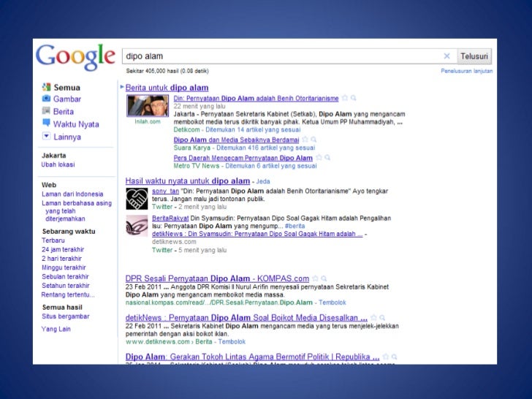Screen dimensions: 532x399
Task: Star the detikNews Boikot Media result
Action: coord(373,318)
